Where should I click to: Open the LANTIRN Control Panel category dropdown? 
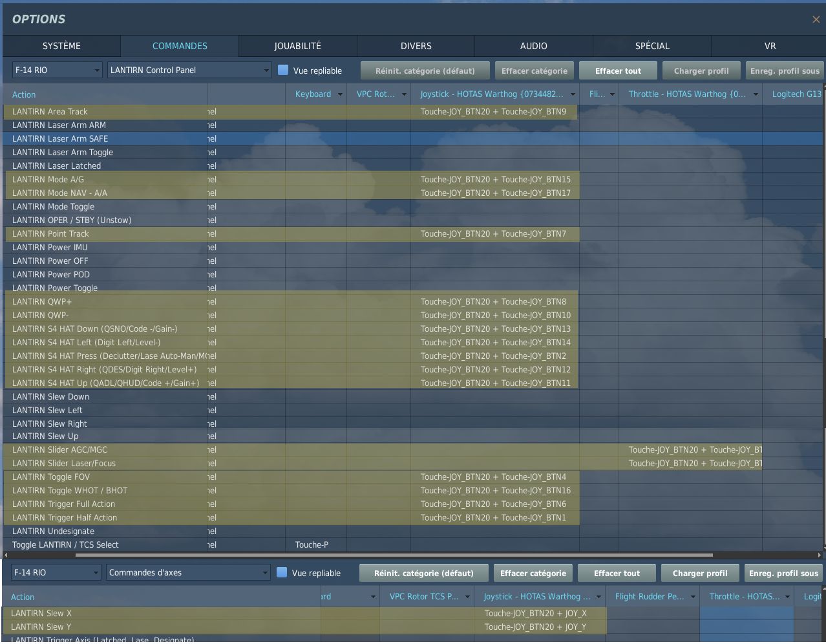tap(189, 70)
